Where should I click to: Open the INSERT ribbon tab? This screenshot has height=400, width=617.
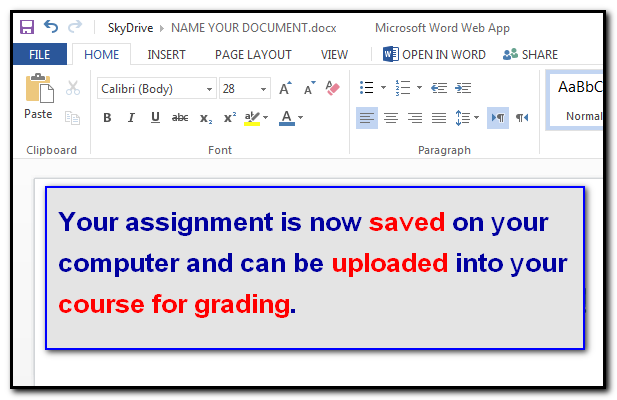[x=166, y=54]
